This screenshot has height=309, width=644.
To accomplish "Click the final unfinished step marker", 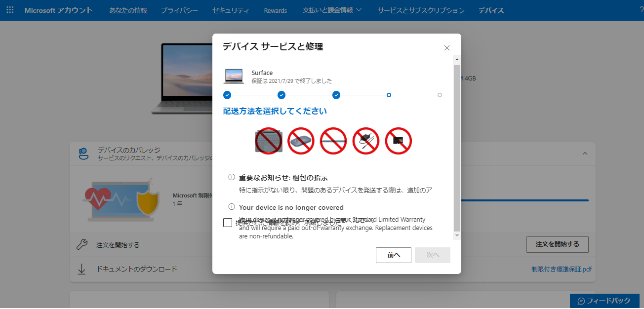I will pos(440,95).
